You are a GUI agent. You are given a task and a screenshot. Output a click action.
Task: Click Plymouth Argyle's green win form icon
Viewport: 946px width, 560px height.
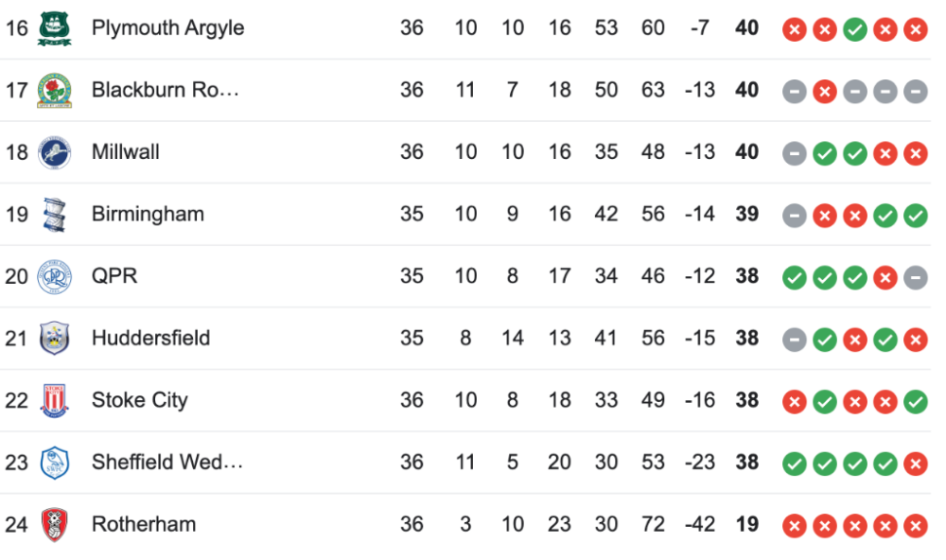click(855, 29)
